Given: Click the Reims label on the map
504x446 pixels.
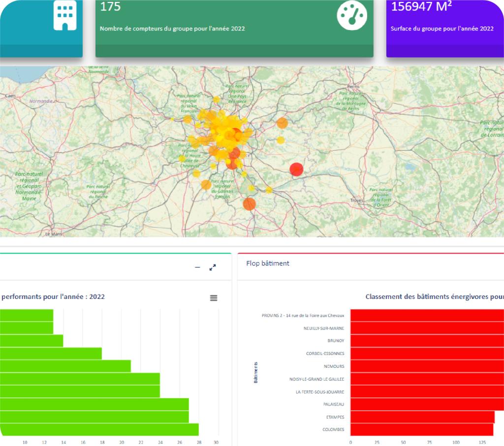Looking at the screenshot, I should coord(353,87).
